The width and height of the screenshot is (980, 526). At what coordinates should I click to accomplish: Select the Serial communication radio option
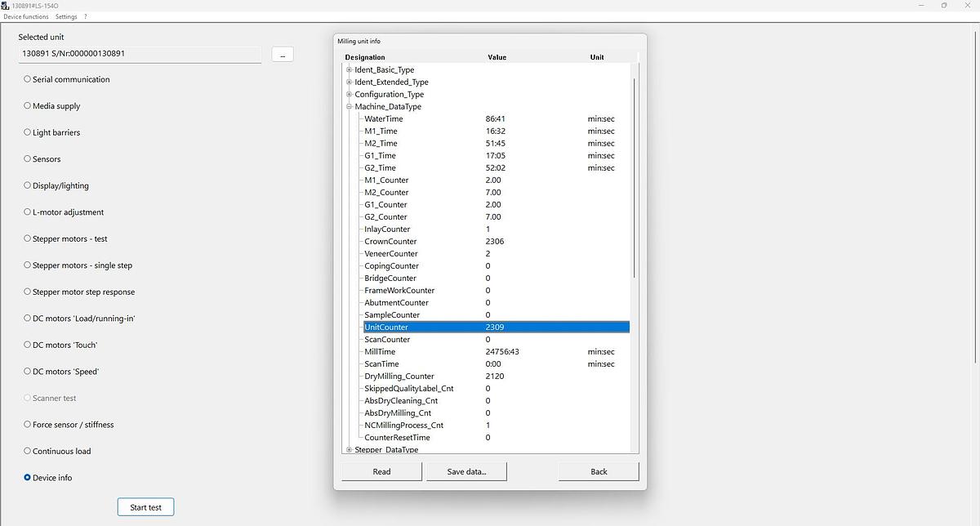click(x=28, y=79)
